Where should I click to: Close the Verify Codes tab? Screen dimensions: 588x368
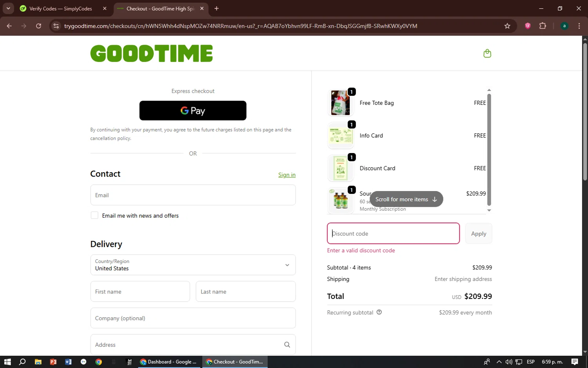coord(105,9)
